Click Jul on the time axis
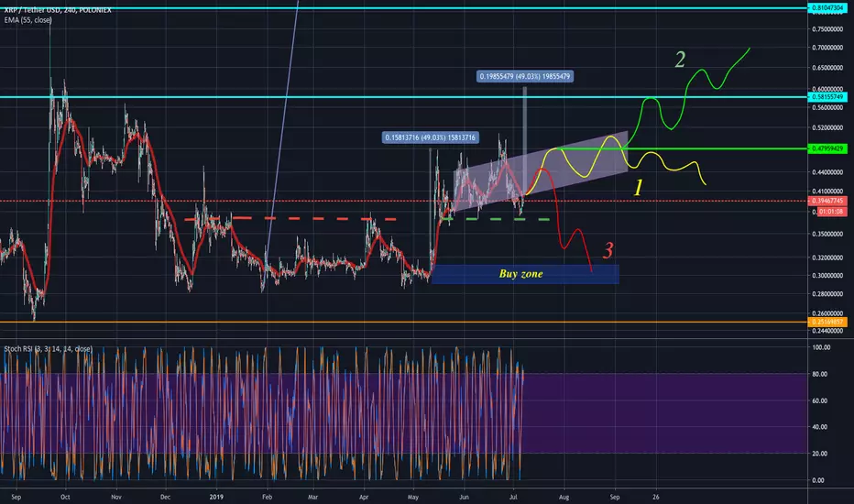This screenshot has width=854, height=504. tap(513, 497)
